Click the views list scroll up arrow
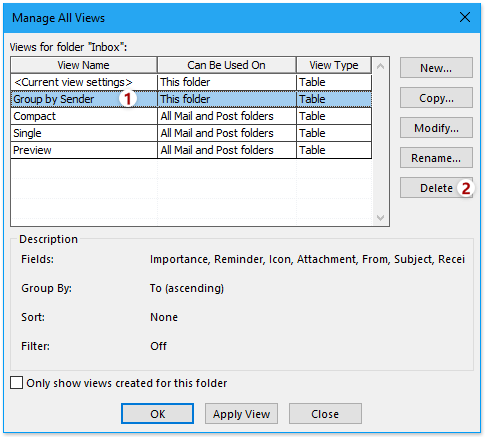485x437 pixels. 380,66
